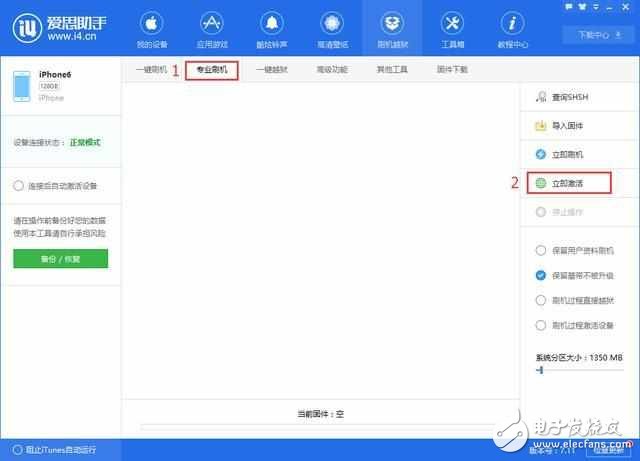Switch to the 固件下载 tab

tap(452, 69)
